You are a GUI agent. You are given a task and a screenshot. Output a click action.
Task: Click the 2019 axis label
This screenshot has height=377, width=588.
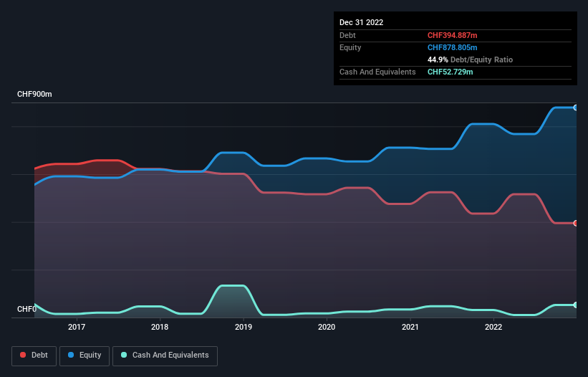244,327
